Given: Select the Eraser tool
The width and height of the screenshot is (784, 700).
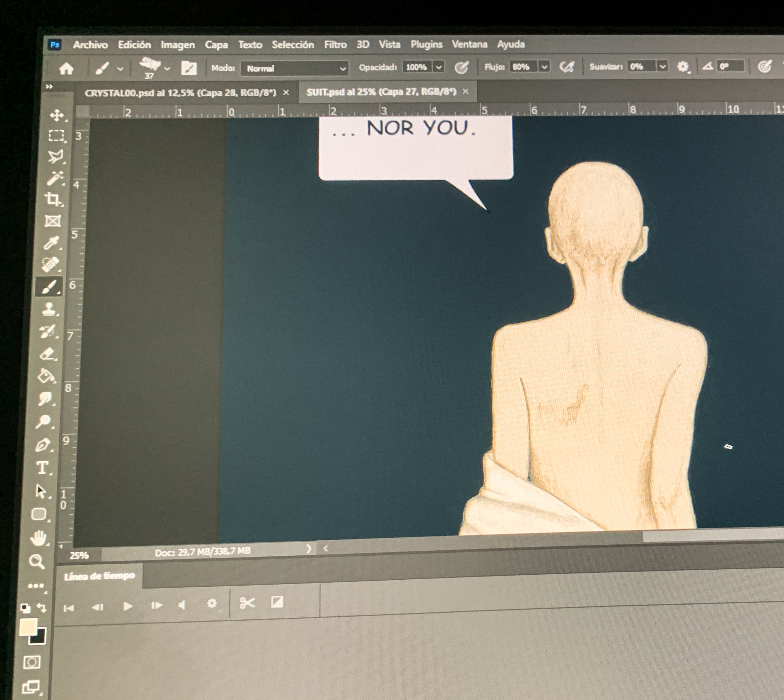Looking at the screenshot, I should (x=47, y=353).
